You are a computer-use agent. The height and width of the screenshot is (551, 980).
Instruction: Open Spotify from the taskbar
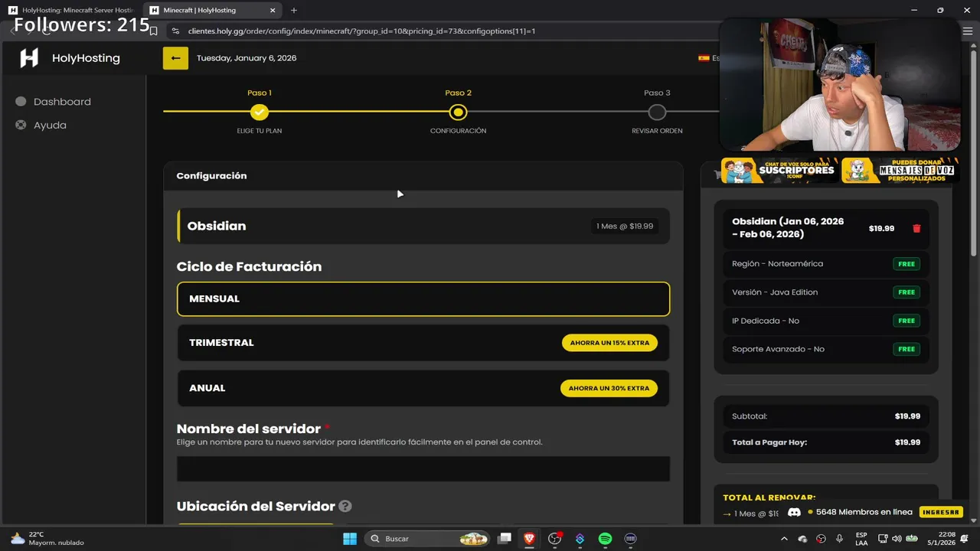click(x=605, y=539)
